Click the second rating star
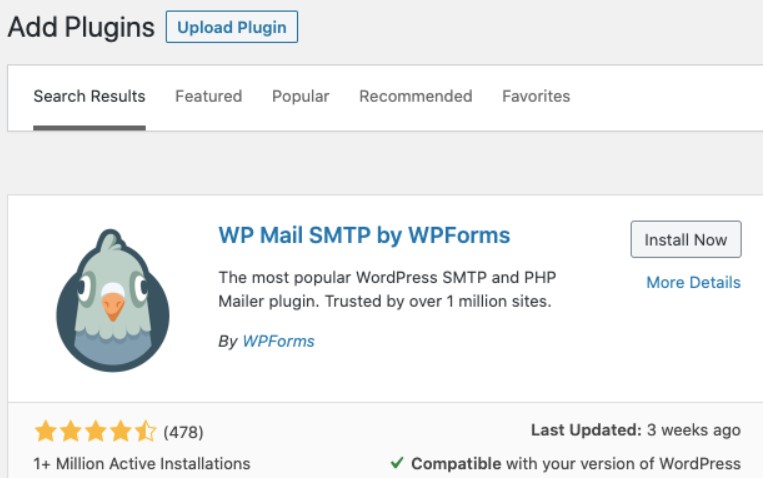 (70, 432)
